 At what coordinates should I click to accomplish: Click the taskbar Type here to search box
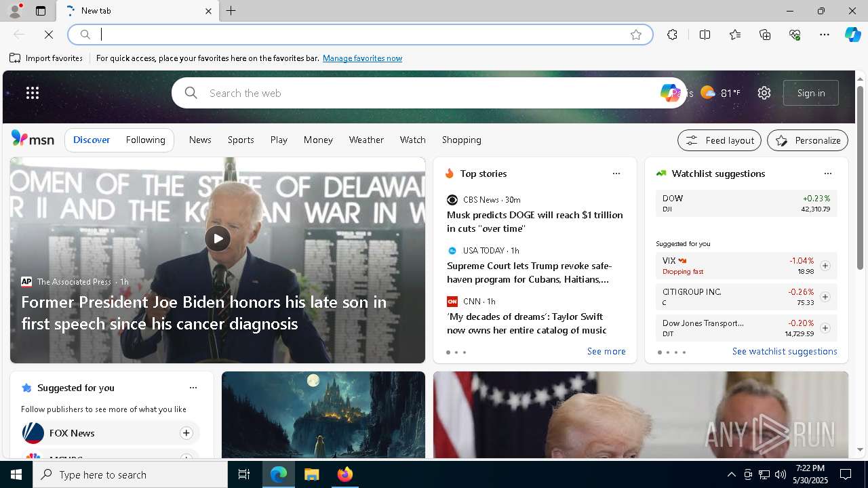pos(130,474)
